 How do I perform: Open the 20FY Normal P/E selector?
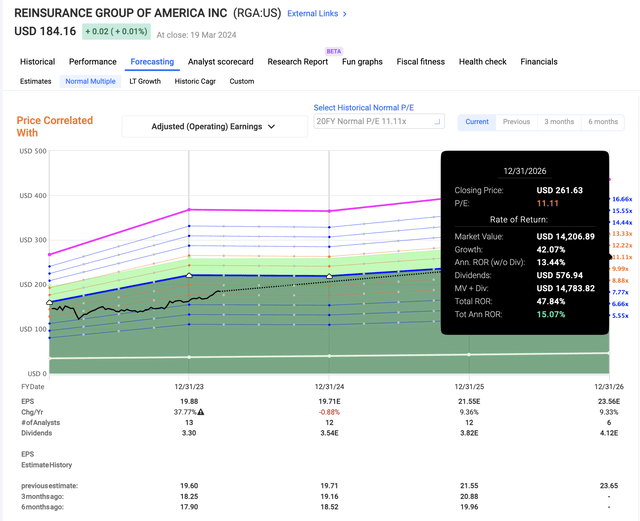tap(378, 121)
